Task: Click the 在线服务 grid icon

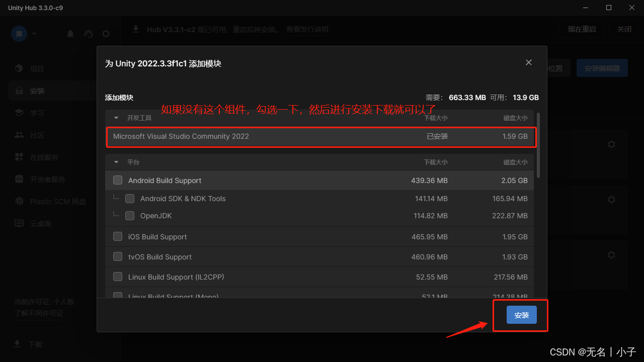Action: pos(19,157)
